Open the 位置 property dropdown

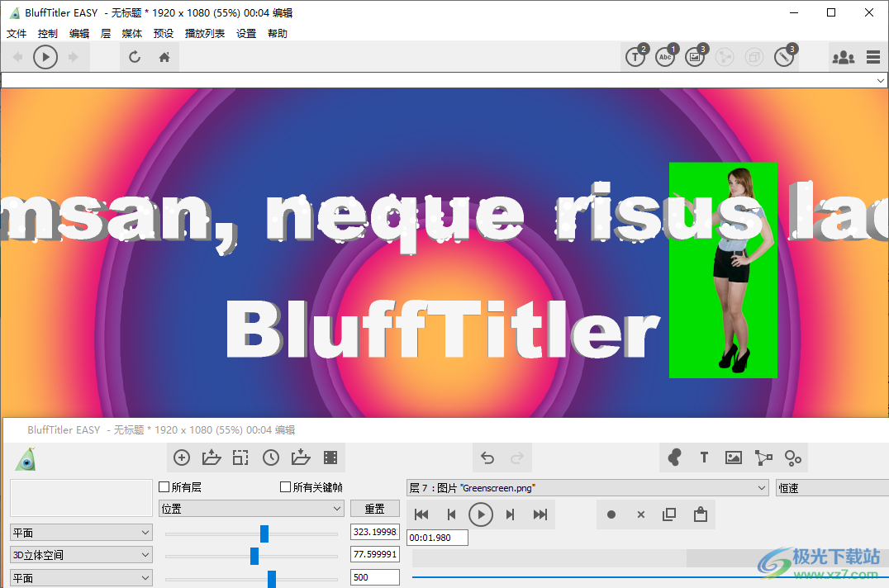tap(251, 509)
